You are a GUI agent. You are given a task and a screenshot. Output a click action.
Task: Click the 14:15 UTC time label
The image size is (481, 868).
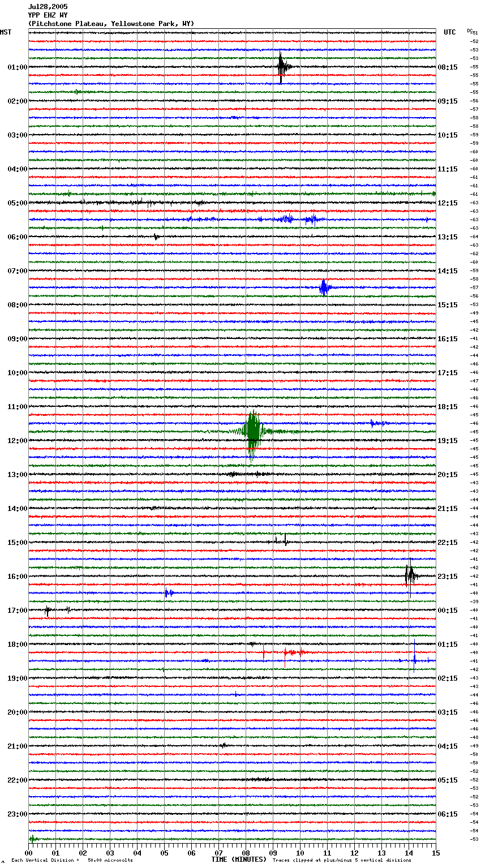[x=448, y=271]
